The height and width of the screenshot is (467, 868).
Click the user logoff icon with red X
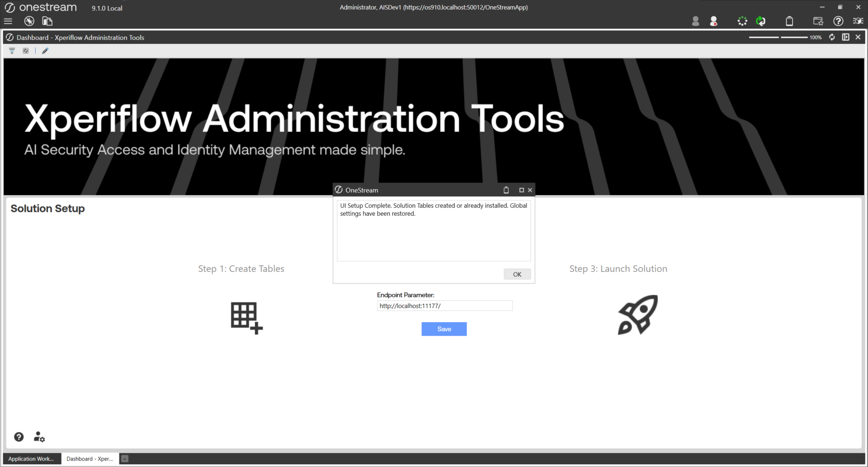(x=713, y=21)
